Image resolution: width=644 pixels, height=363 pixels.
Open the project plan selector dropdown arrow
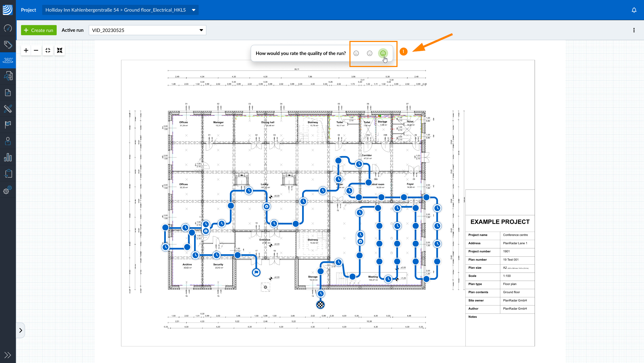pos(194,10)
